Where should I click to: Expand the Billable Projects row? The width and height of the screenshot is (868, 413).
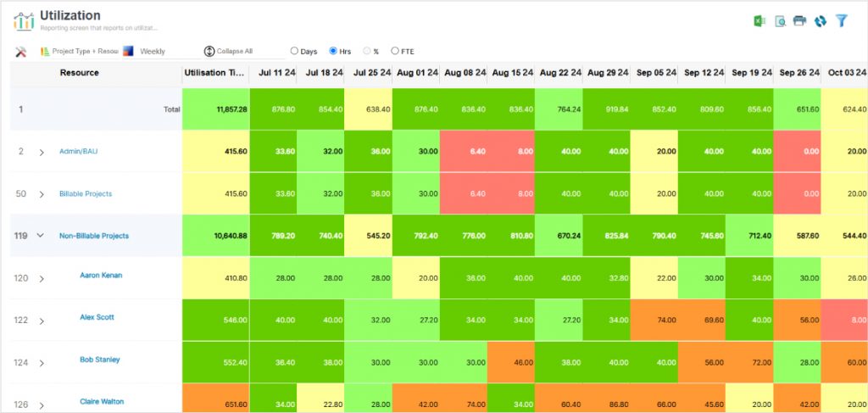pos(42,194)
